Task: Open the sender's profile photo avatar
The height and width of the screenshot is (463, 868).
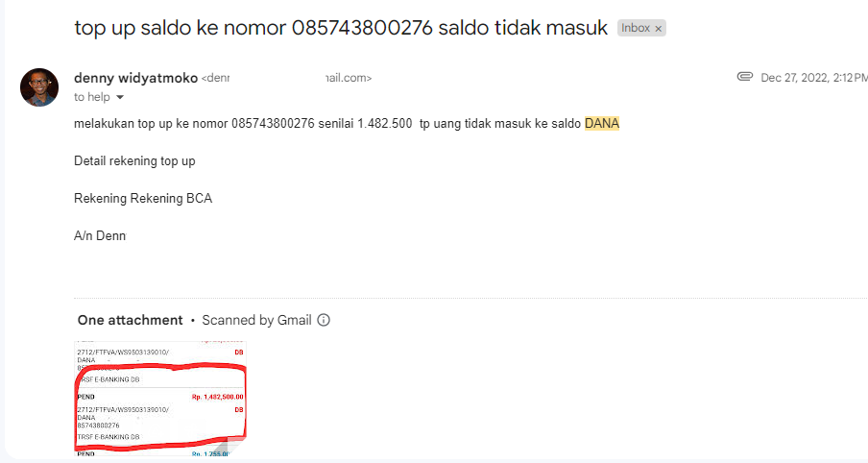Action: [39, 87]
